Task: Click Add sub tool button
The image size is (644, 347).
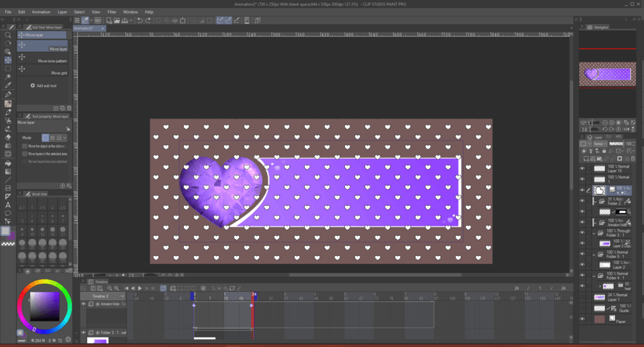Action: [x=44, y=86]
